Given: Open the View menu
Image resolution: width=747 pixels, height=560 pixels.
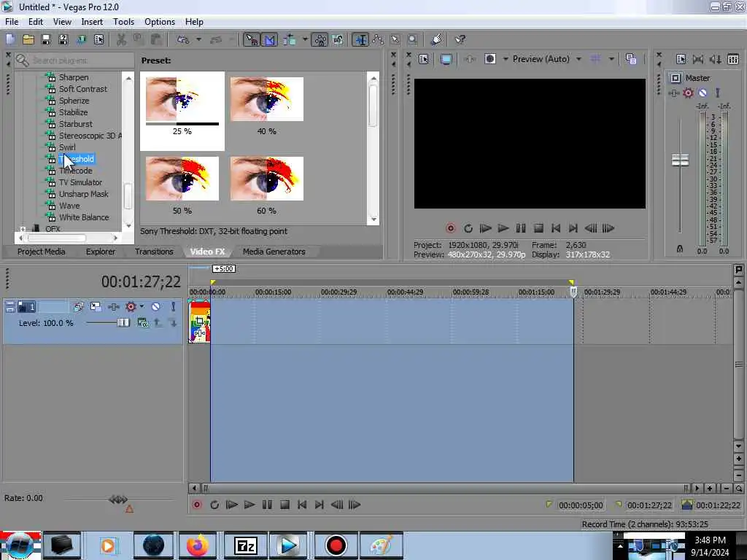Looking at the screenshot, I should click(62, 22).
